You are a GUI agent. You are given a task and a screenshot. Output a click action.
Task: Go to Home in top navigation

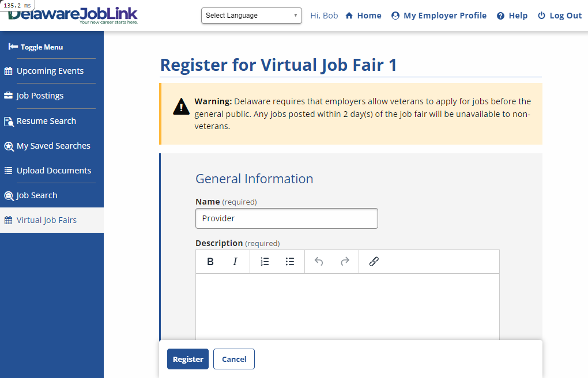pyautogui.click(x=363, y=16)
